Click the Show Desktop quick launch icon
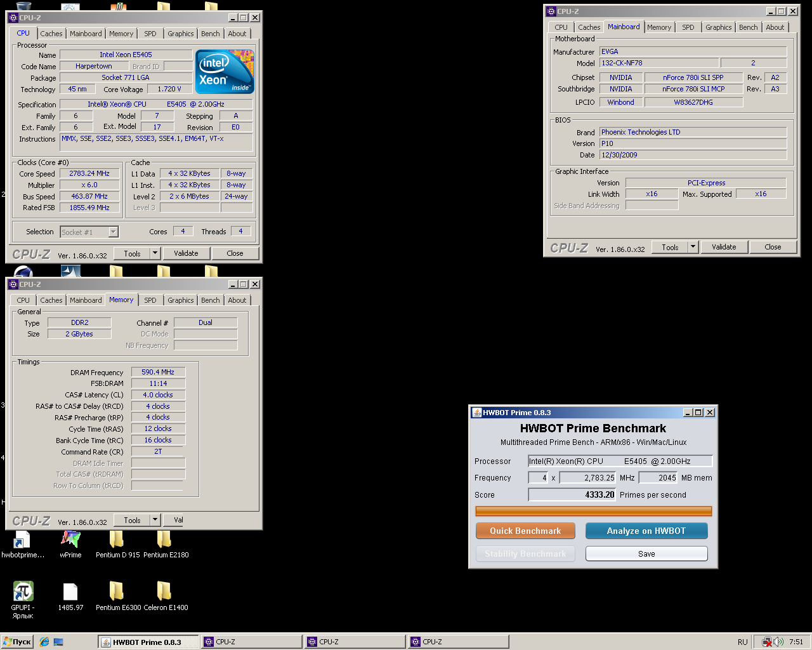The width and height of the screenshot is (812, 650). point(58,642)
